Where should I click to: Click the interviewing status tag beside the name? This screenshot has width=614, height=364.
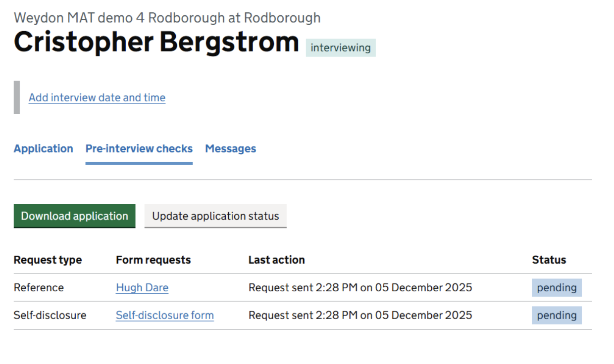(341, 48)
